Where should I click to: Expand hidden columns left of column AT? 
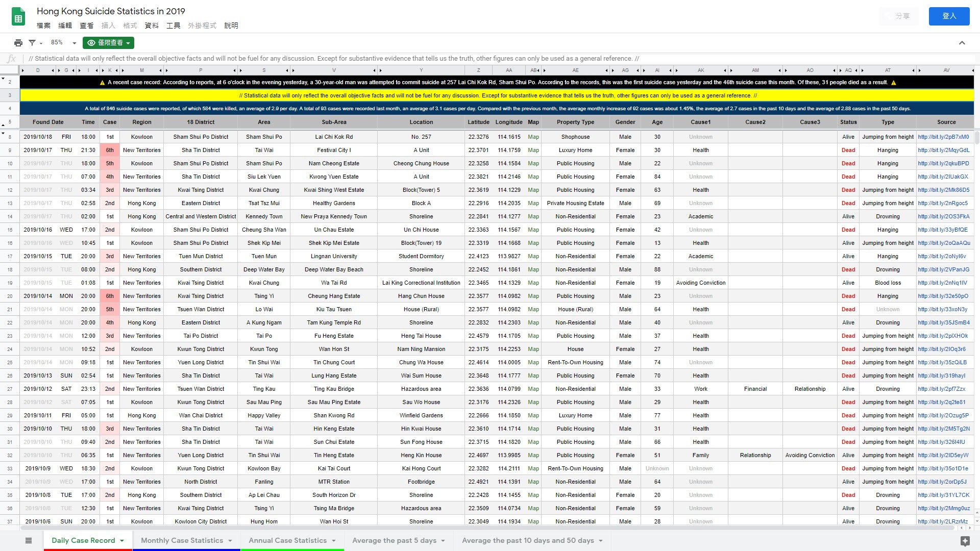(862, 70)
